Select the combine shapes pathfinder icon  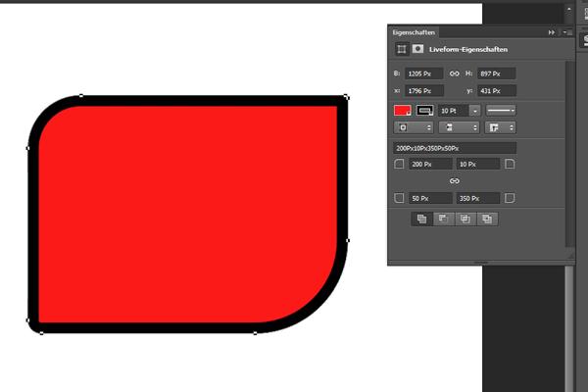(422, 220)
